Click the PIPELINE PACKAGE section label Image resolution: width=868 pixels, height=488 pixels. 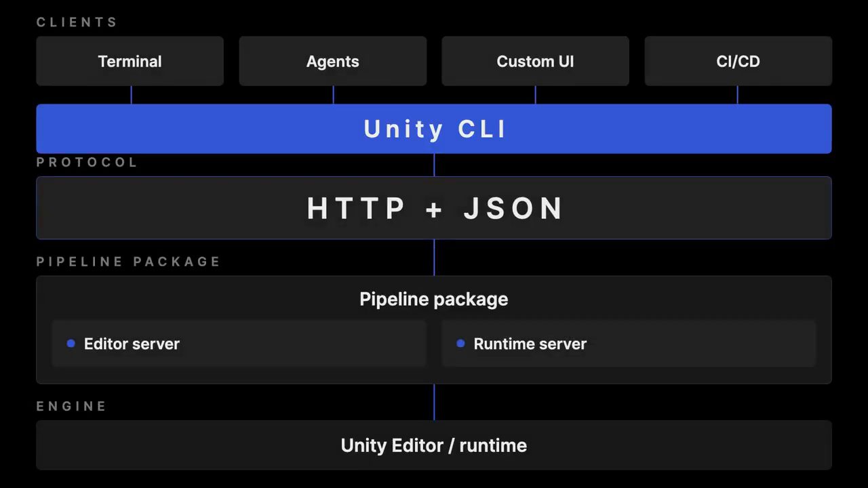point(128,262)
